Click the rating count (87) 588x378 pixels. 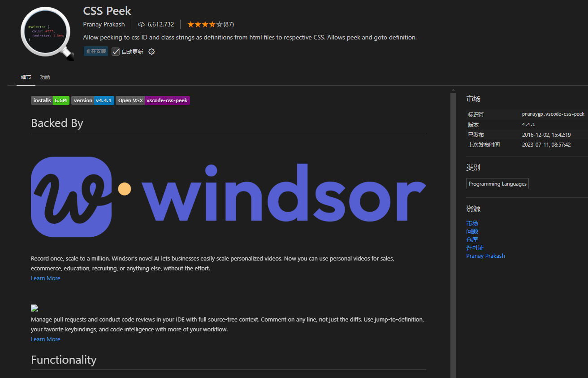229,24
